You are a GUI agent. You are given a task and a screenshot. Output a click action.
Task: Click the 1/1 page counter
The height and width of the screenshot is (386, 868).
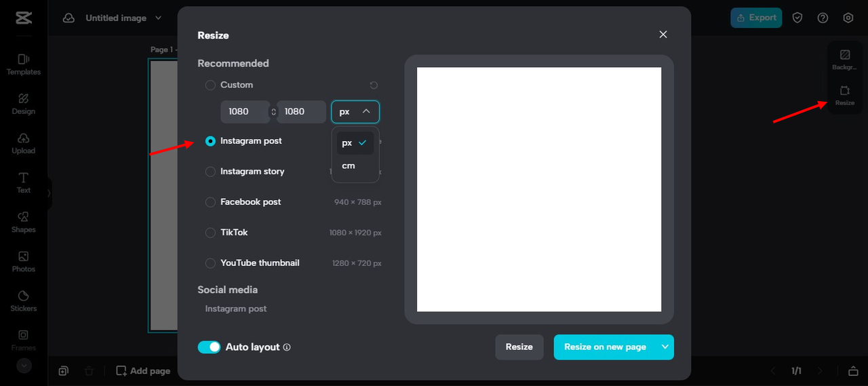797,371
